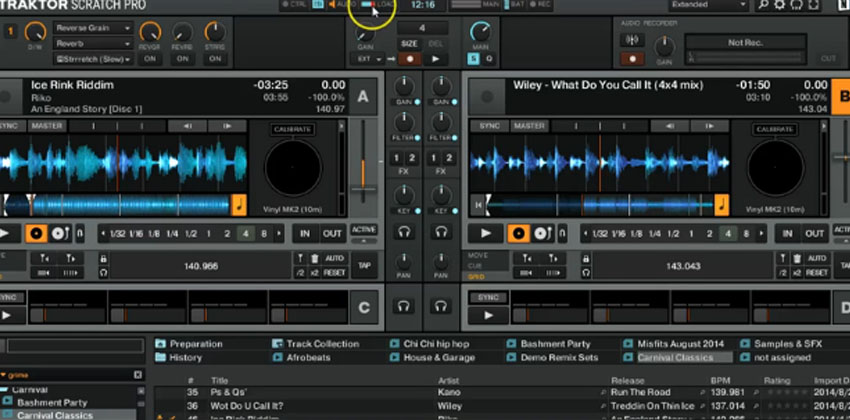This screenshot has width=850, height=420.
Task: Click Deck A FILTER knob in mixer
Action: 403,122
